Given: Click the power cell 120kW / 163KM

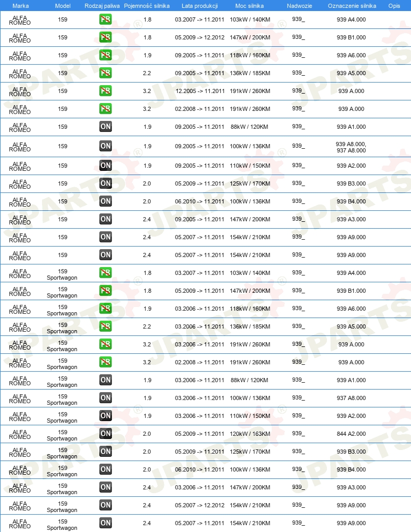Looking at the screenshot, I should (250, 434).
